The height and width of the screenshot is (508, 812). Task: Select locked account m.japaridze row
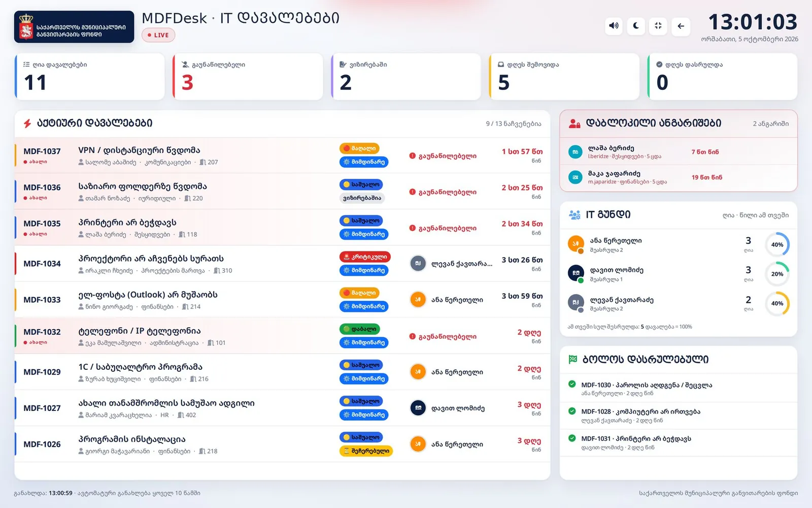(x=679, y=177)
